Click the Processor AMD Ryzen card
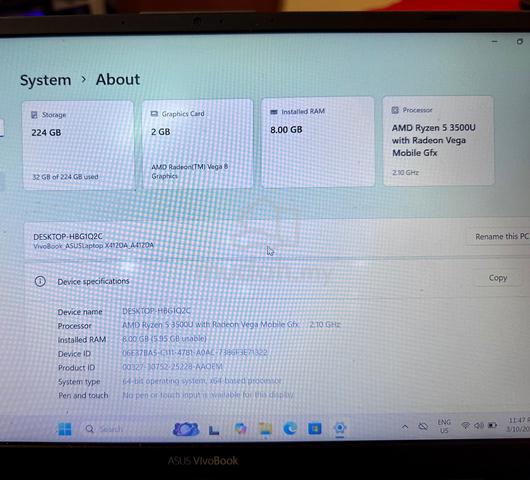This screenshot has width=530, height=480. (438, 141)
